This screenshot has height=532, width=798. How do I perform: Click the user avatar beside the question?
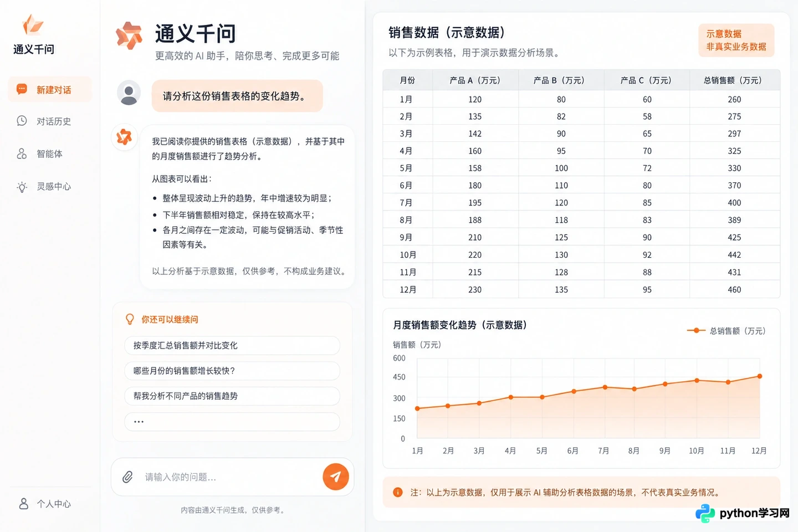[129, 93]
